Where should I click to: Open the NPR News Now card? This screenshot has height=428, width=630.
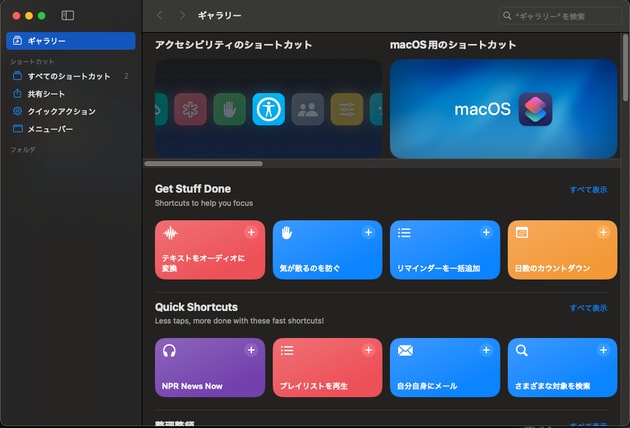coord(210,367)
